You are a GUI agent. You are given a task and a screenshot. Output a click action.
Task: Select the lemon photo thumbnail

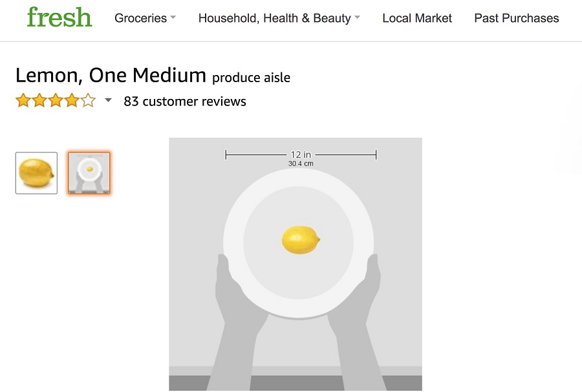tap(36, 173)
